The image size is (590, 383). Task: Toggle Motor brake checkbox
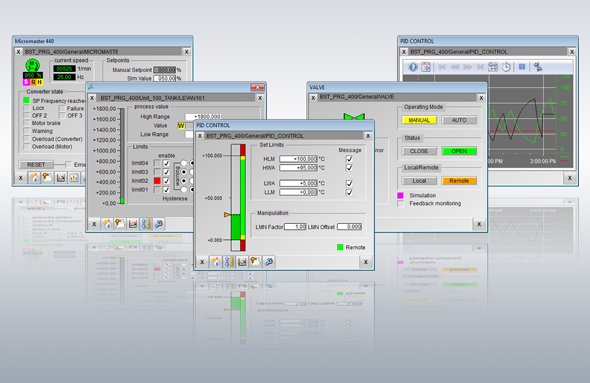tap(27, 123)
